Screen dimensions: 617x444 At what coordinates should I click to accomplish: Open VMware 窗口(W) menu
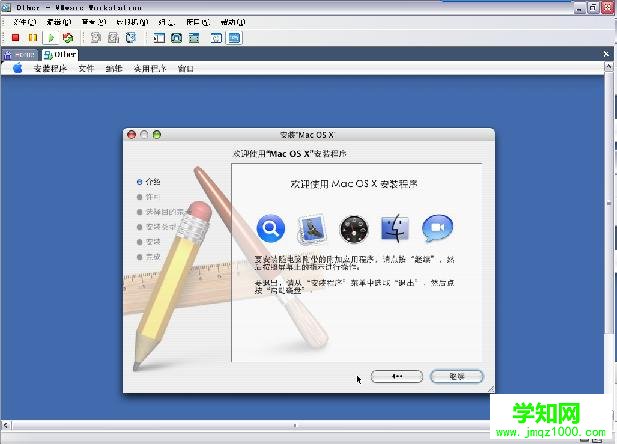point(198,22)
